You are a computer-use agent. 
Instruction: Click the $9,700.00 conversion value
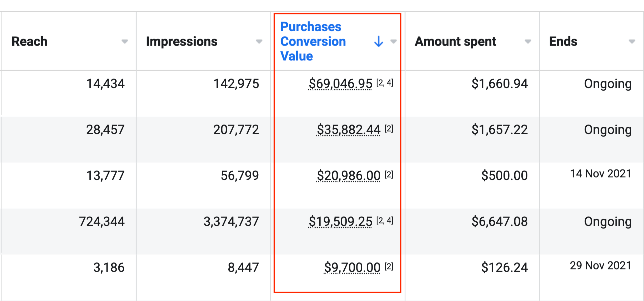point(352,267)
